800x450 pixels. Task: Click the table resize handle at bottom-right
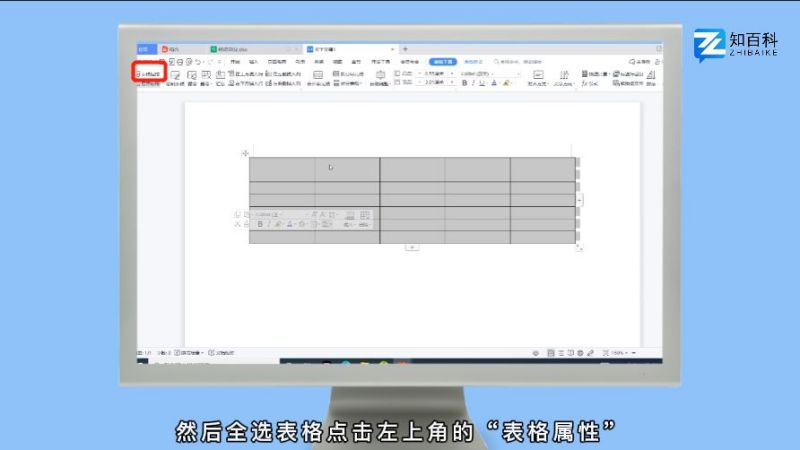click(579, 246)
